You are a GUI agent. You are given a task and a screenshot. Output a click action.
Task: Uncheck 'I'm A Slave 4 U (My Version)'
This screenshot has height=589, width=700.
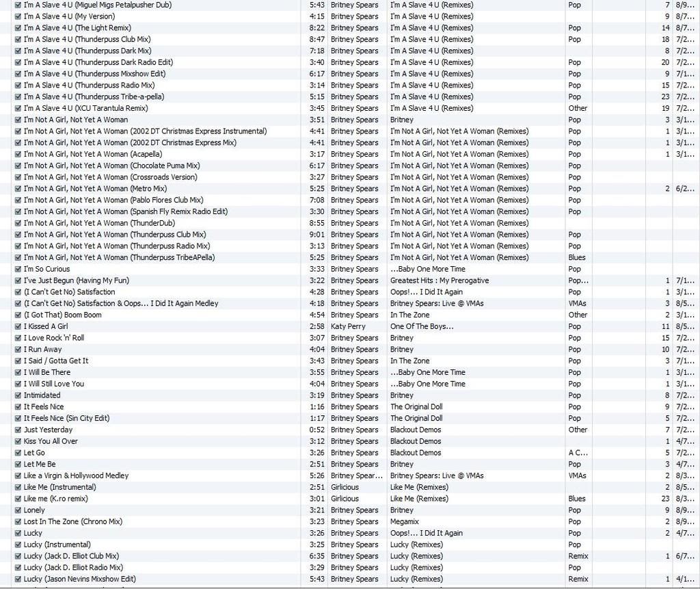(18, 16)
